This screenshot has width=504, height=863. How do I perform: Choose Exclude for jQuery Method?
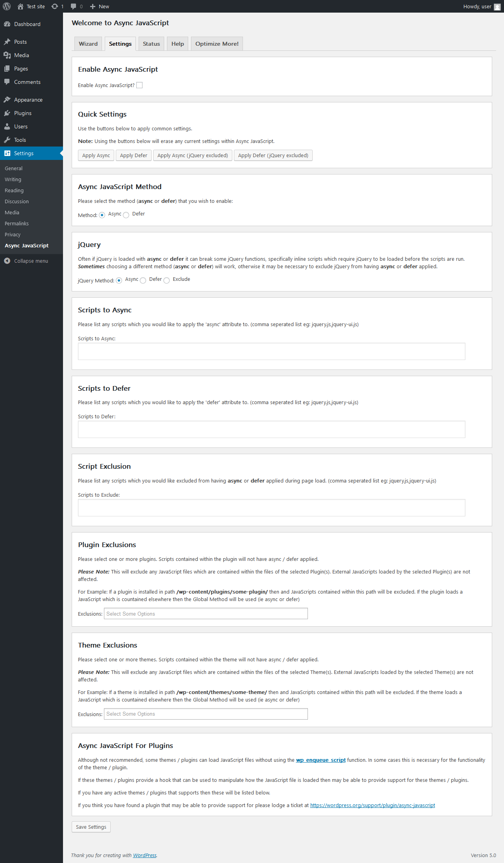(167, 280)
